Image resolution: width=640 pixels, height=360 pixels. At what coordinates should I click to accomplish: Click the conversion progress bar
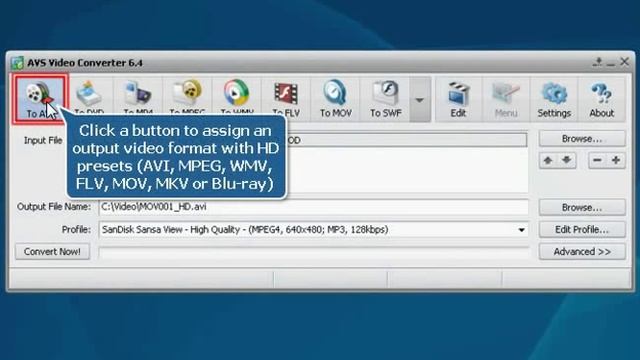click(313, 252)
